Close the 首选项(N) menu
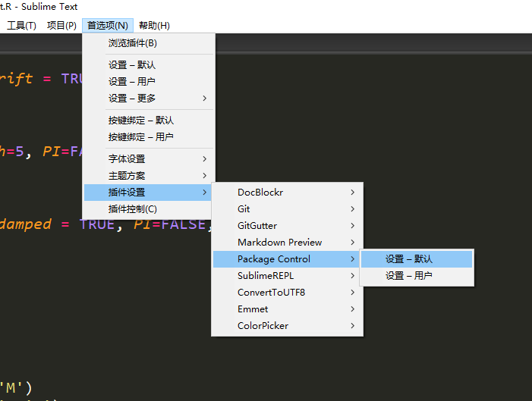This screenshot has width=532, height=401. click(x=108, y=26)
